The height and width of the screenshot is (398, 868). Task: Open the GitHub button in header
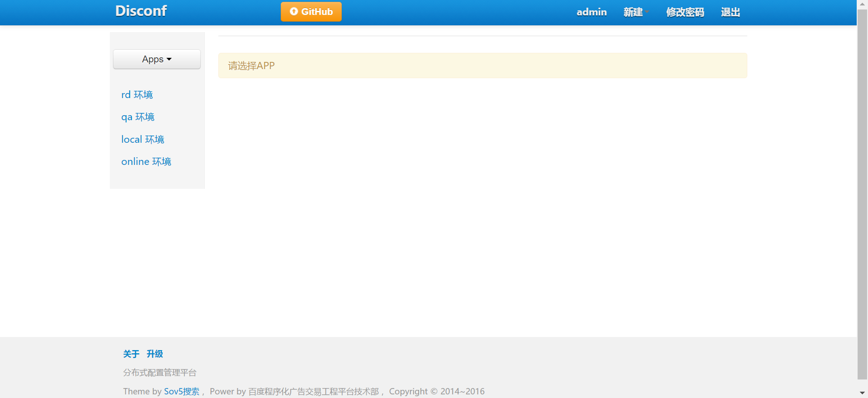311,12
